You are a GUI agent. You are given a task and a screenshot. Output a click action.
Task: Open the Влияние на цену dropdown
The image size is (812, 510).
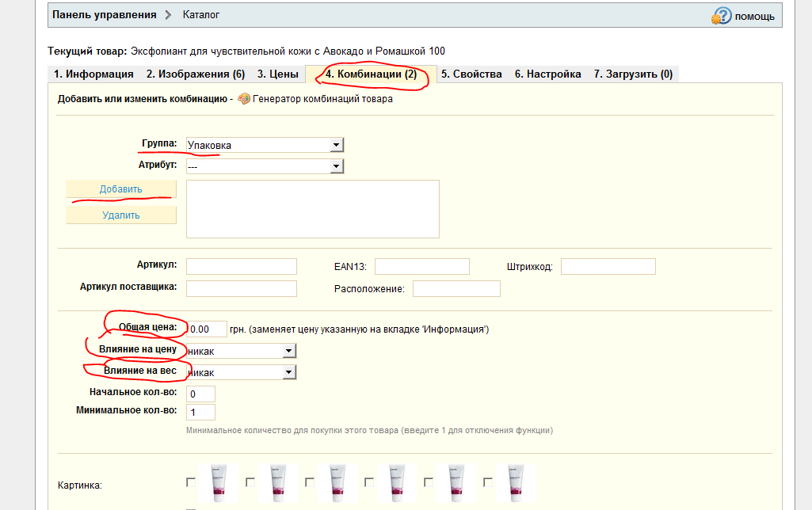coord(240,351)
